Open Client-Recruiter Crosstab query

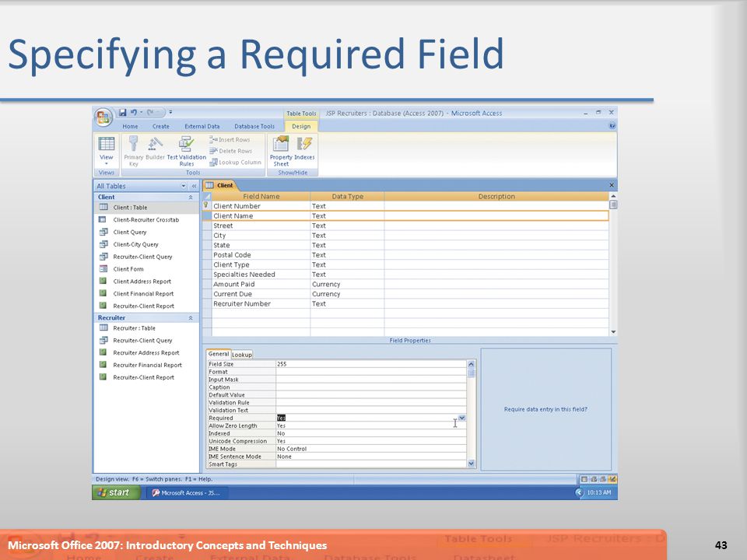click(147, 220)
